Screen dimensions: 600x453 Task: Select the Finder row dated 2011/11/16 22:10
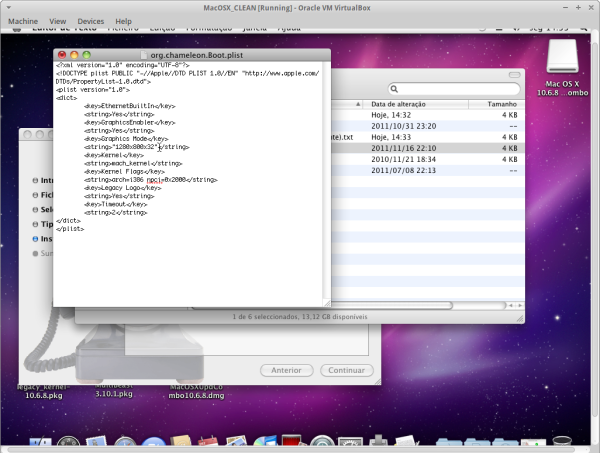[428, 148]
